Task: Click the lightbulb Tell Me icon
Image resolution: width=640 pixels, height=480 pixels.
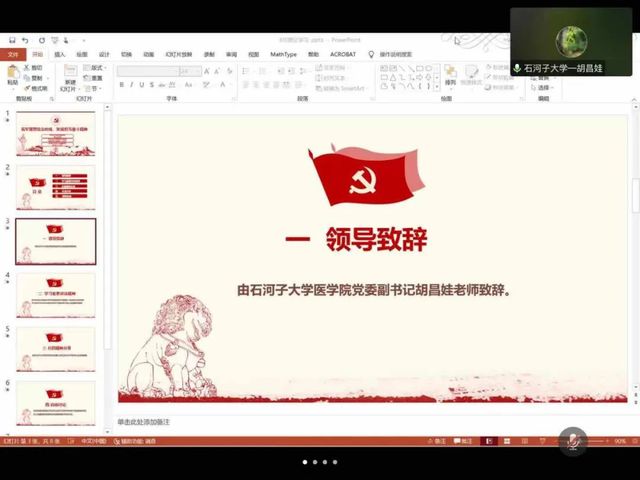Action: point(371,54)
